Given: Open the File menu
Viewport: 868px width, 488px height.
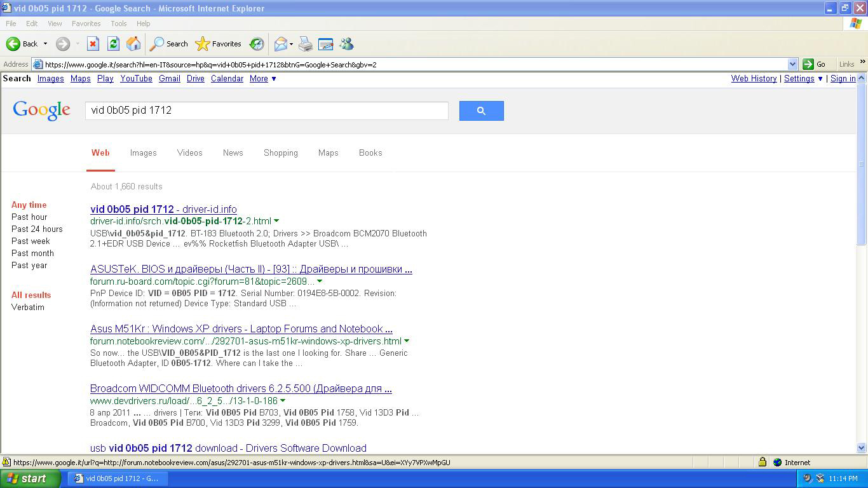Looking at the screenshot, I should point(11,24).
